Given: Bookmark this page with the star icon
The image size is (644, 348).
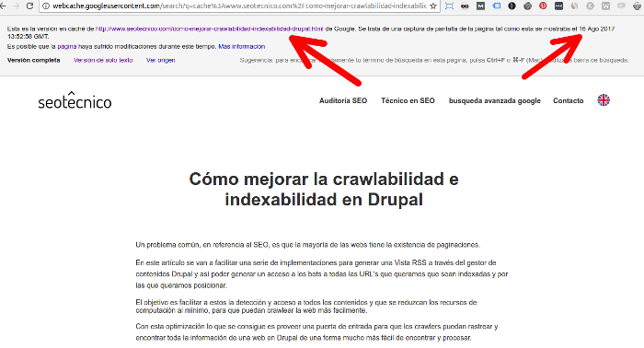Looking at the screenshot, I should tap(433, 6).
